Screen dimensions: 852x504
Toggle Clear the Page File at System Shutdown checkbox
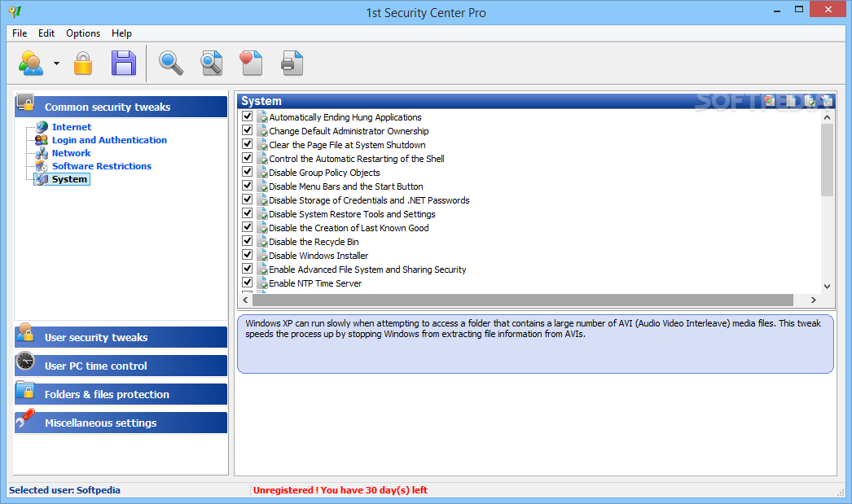coord(248,144)
